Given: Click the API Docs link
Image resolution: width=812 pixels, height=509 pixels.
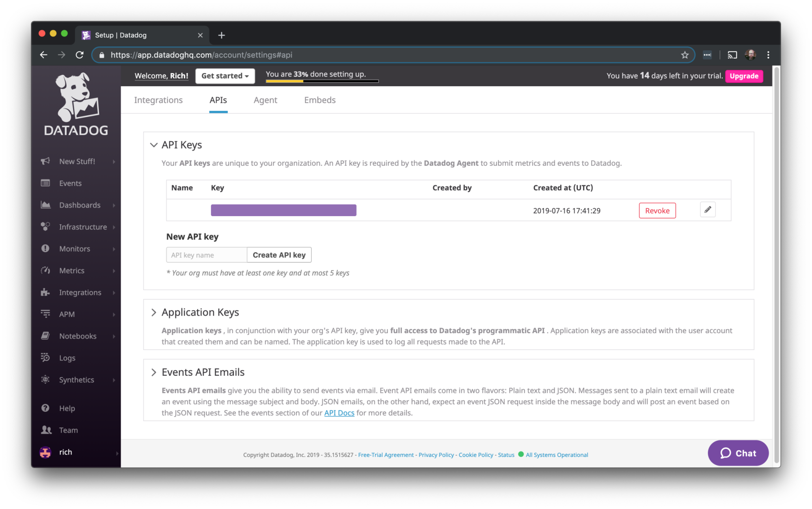Looking at the screenshot, I should pos(339,412).
